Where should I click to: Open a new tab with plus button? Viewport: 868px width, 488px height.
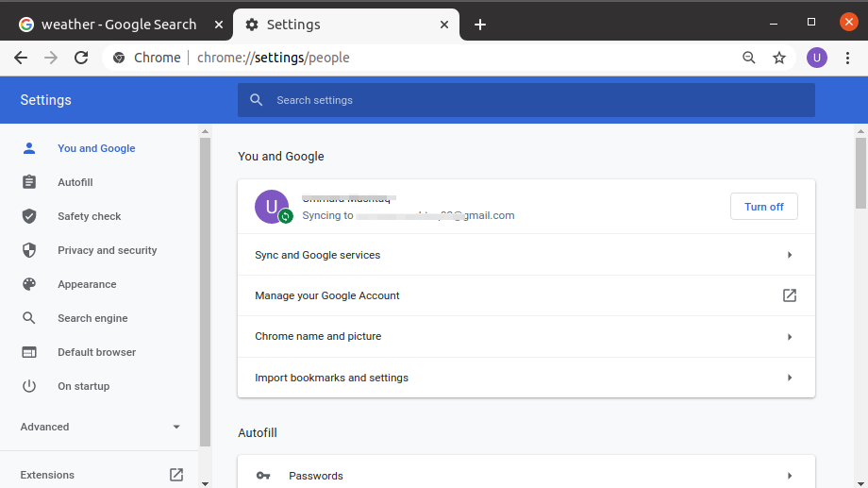[480, 25]
